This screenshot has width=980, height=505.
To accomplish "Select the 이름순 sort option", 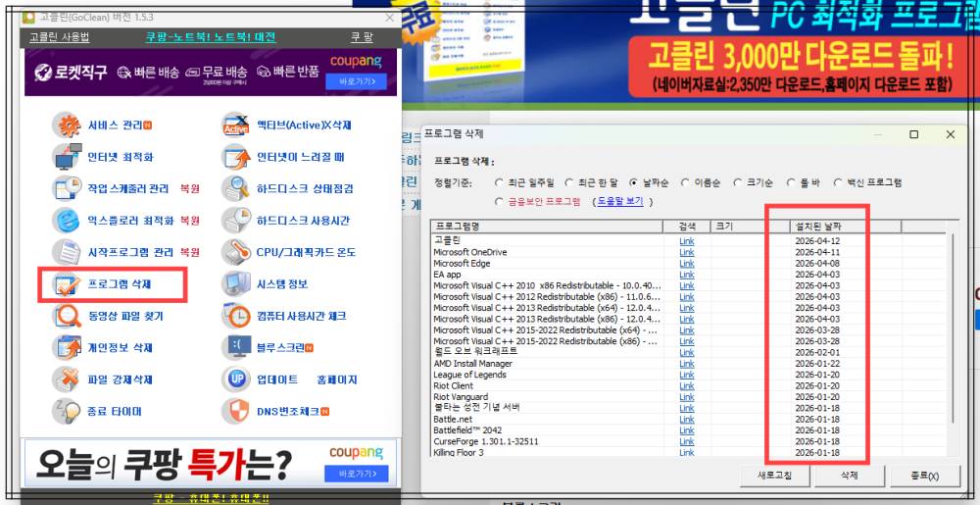I will click(685, 183).
